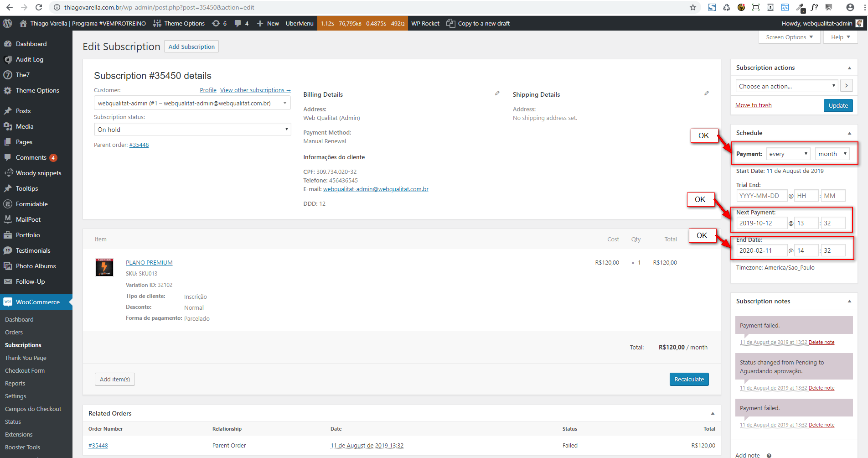Screen dimensions: 868x458
Task: Open the customer Profile link
Action: pyautogui.click(x=208, y=90)
